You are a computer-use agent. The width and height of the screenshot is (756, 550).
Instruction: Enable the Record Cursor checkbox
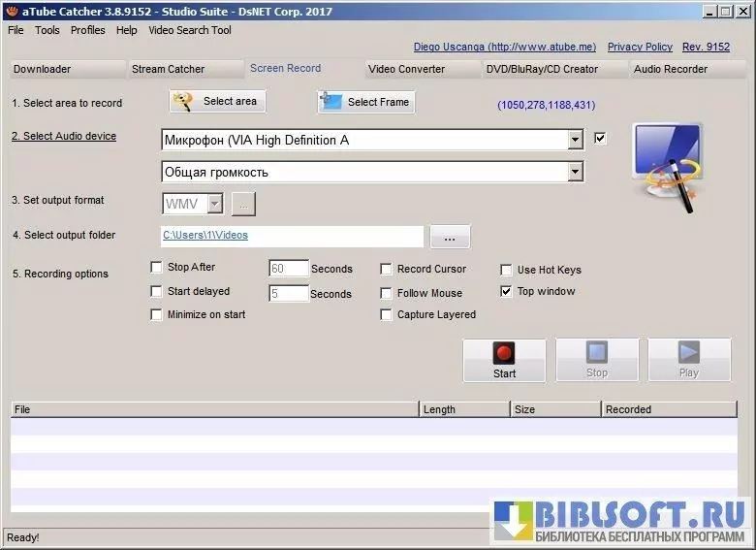click(x=387, y=270)
